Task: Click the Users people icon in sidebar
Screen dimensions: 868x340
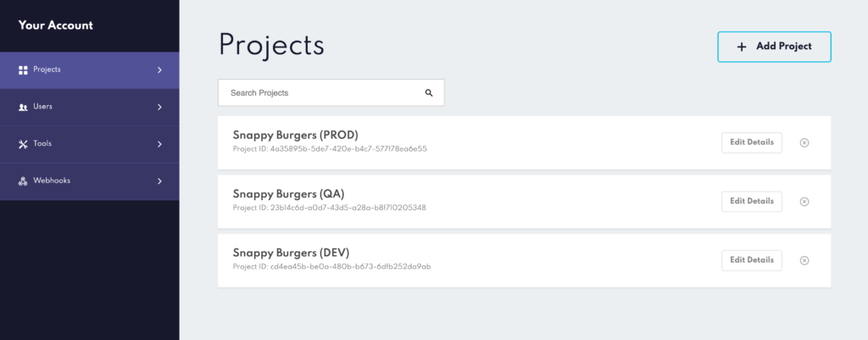Action: click(x=24, y=107)
